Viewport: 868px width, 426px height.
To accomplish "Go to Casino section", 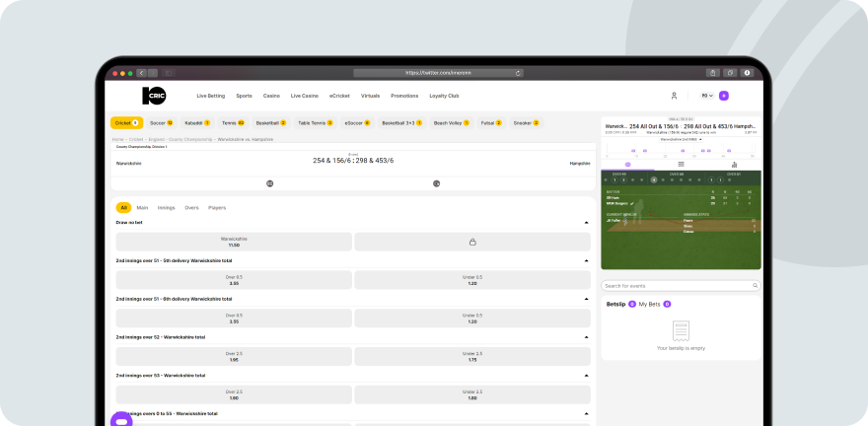I will (271, 96).
